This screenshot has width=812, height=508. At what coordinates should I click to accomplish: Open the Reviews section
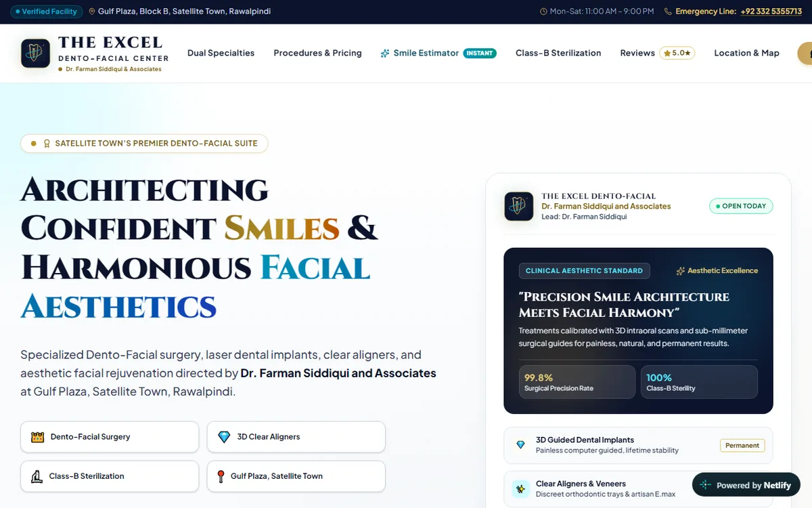point(657,53)
